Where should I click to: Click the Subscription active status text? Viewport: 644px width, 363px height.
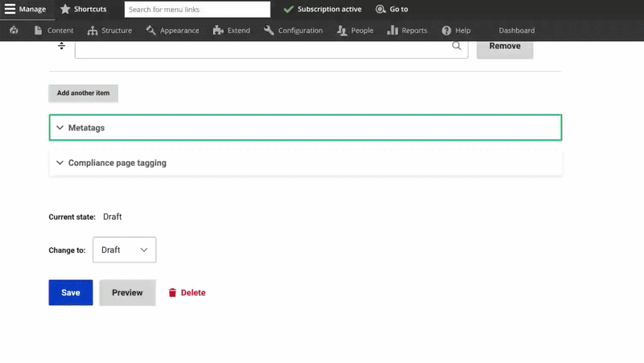pos(329,9)
